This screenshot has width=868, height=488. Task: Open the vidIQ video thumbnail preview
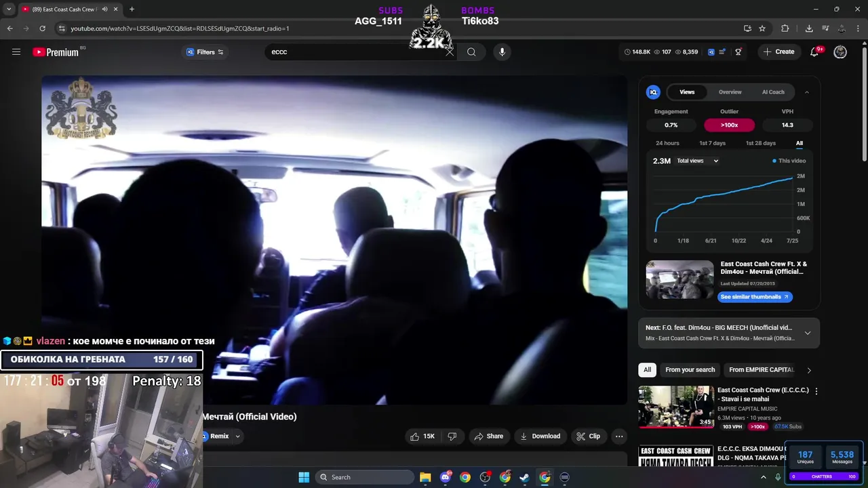pos(679,280)
